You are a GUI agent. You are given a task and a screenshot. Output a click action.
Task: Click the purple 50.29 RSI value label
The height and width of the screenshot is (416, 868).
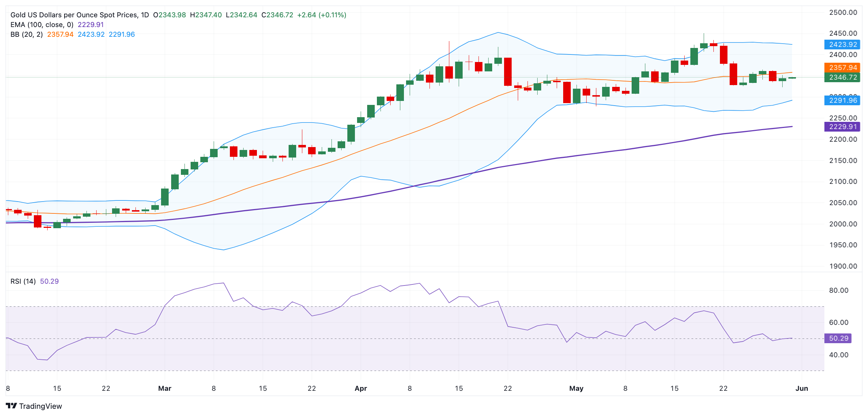(838, 338)
